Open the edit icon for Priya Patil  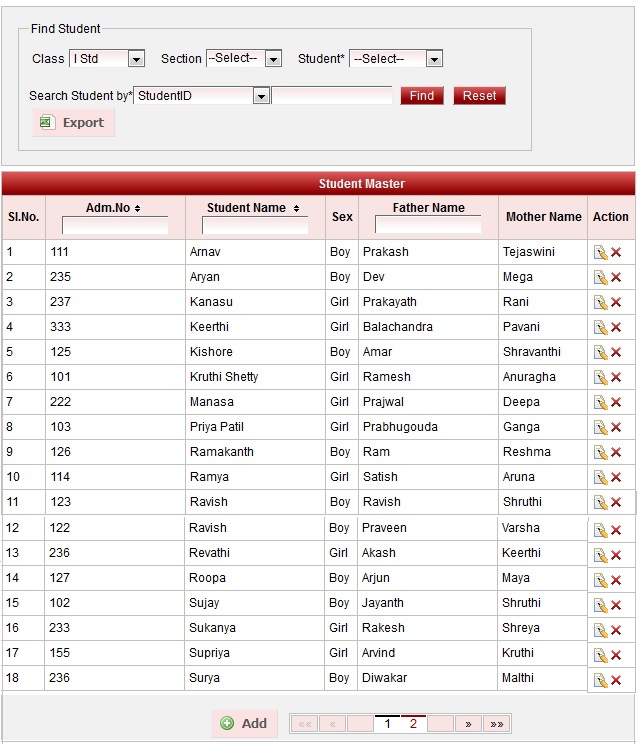(x=600, y=428)
